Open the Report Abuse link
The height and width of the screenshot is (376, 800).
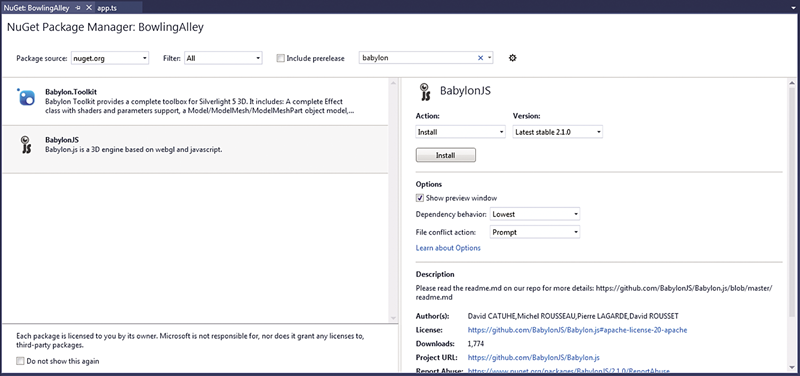(568, 371)
